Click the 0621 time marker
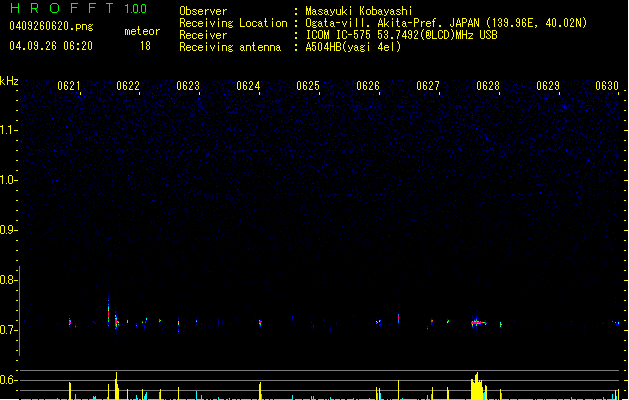Screen dimensions: 629x400 click(69, 85)
